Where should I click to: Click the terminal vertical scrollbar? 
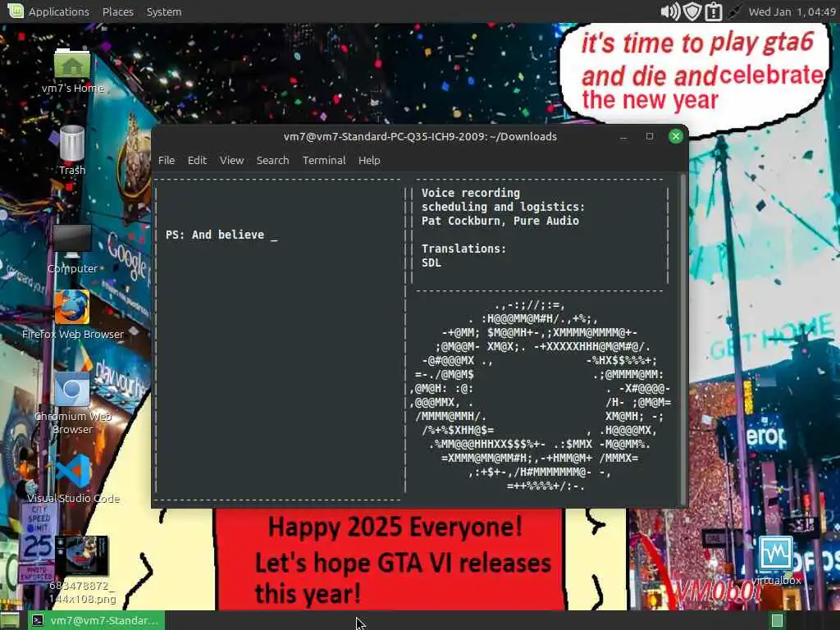[682, 339]
